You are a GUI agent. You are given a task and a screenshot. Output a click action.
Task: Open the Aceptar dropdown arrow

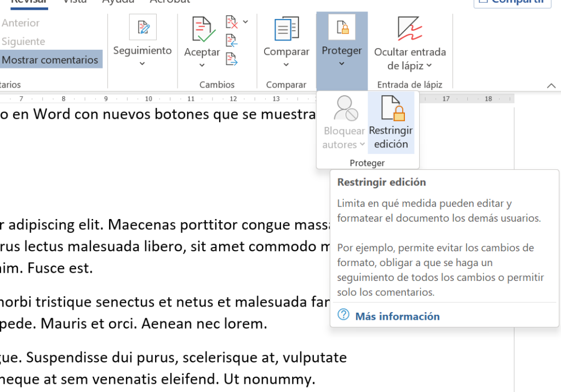coord(202,65)
